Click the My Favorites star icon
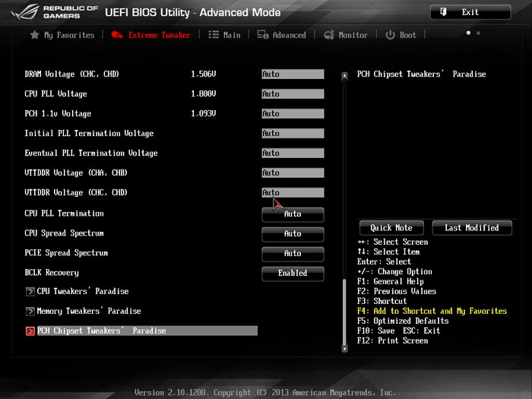Image resolution: width=532 pixels, height=399 pixels. coord(34,35)
